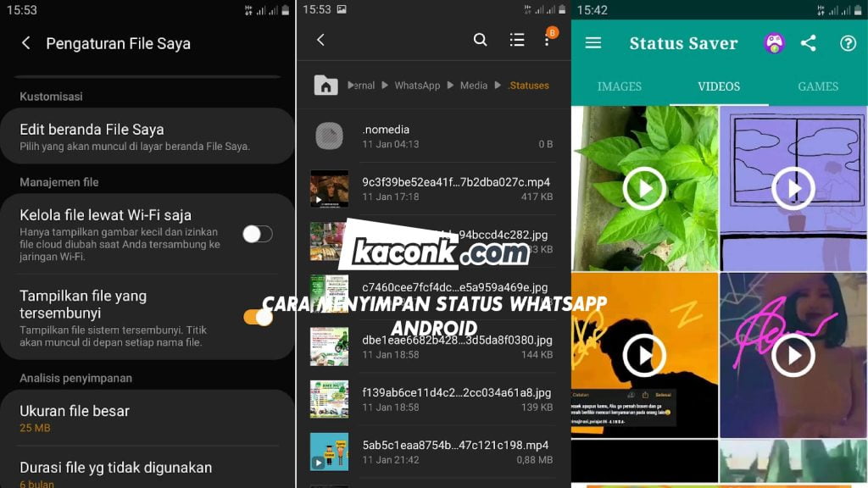Go back from Pengaturan File Saya
Viewport: 868px width, 488px height.
click(x=26, y=43)
